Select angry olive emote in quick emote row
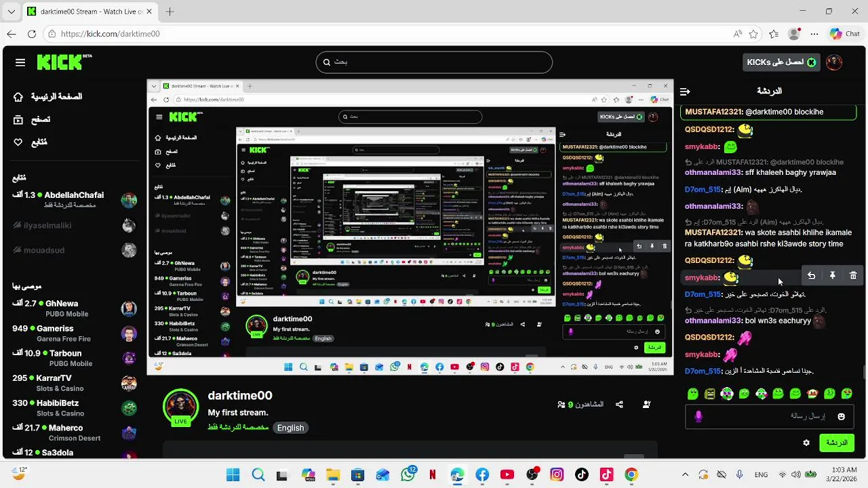868x488 pixels. tap(710, 394)
